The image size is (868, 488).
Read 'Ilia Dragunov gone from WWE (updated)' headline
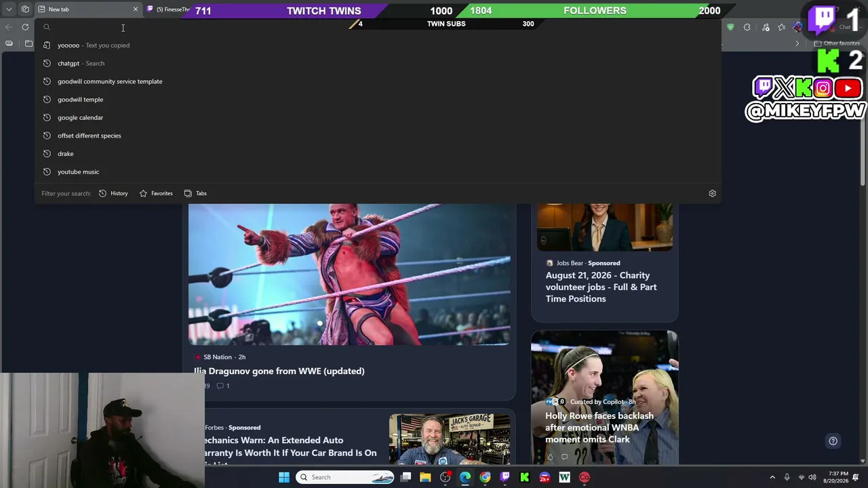[279, 371]
